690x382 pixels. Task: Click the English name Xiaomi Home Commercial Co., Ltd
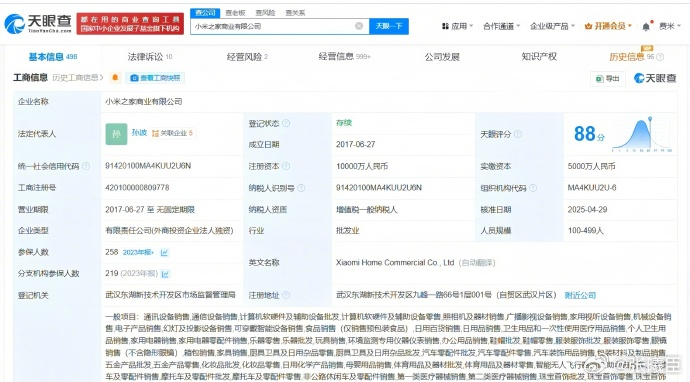tap(395, 263)
